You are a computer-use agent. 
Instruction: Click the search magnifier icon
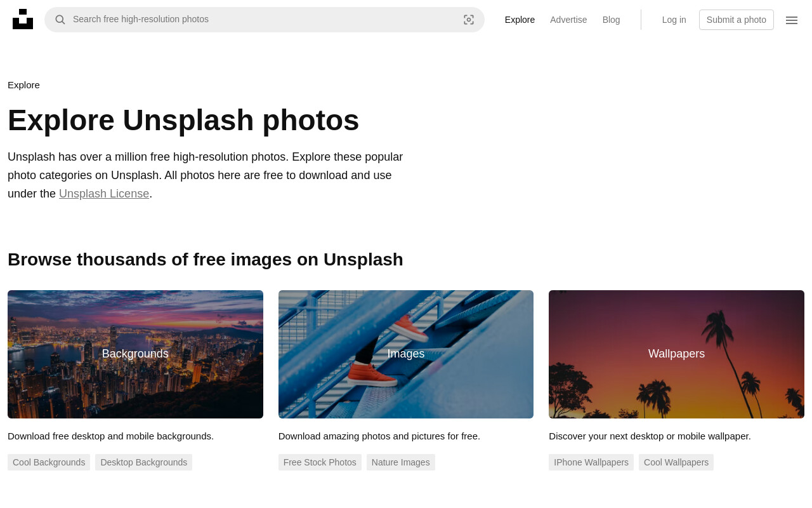(60, 20)
